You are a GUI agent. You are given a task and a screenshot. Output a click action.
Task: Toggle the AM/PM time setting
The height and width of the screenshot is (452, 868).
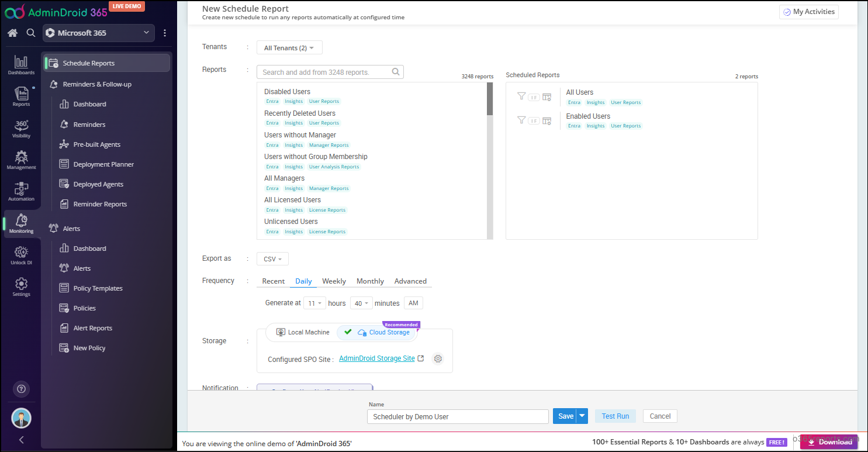click(413, 303)
